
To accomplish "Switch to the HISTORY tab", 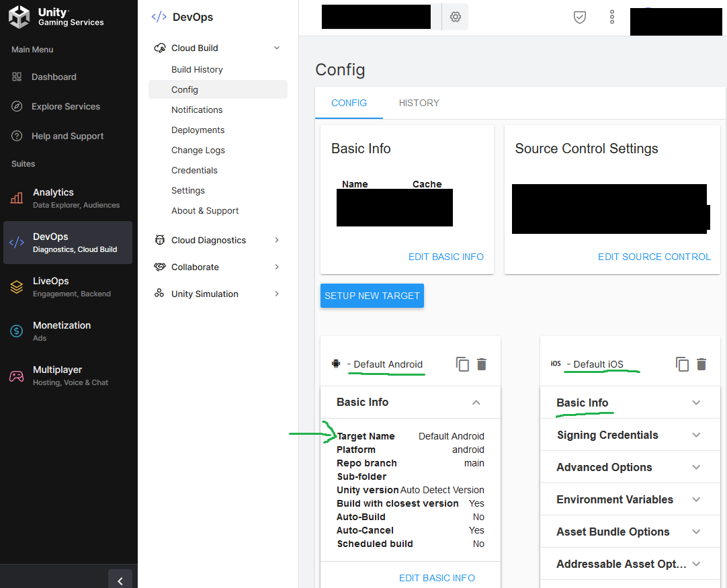I will [x=419, y=103].
